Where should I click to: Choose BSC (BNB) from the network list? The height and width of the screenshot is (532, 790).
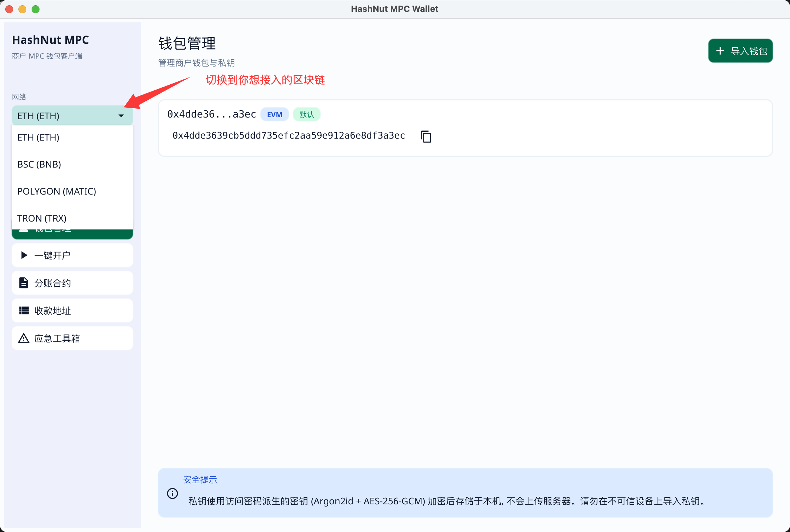pos(72,164)
